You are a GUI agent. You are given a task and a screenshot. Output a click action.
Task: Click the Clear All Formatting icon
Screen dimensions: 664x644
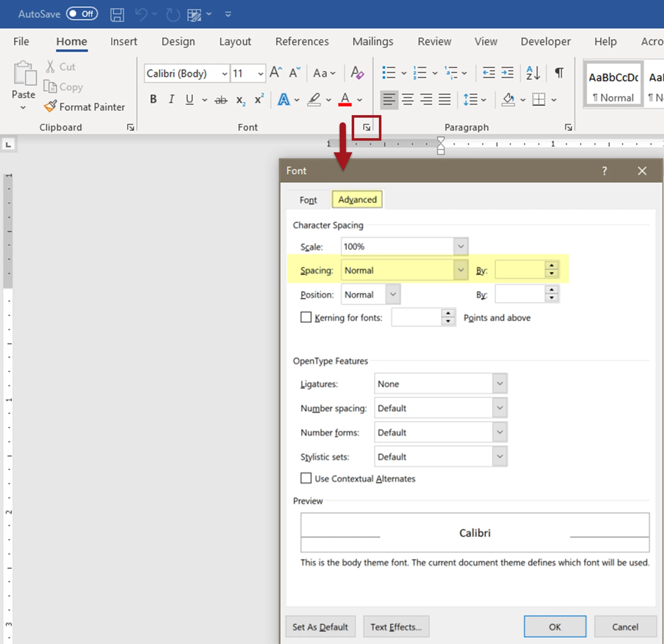(x=357, y=73)
